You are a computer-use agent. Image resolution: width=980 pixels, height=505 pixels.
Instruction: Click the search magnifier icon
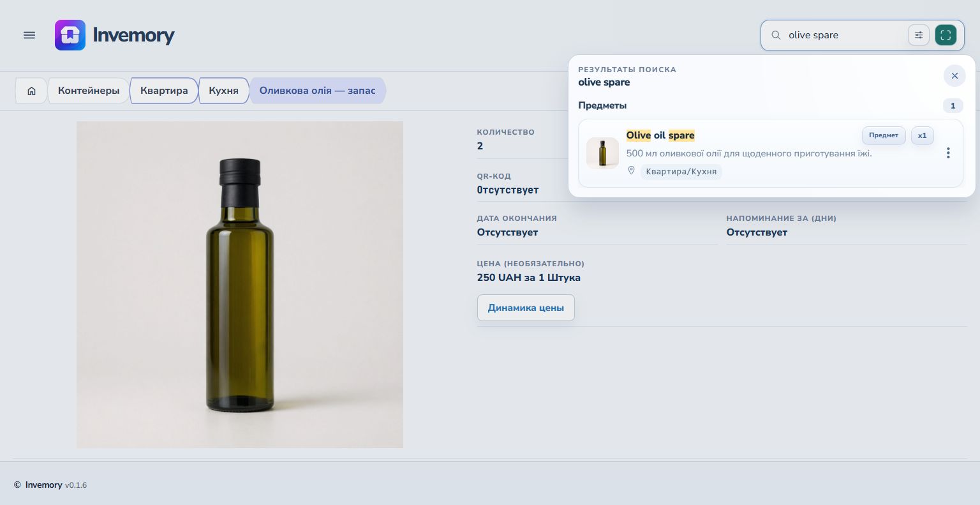776,35
